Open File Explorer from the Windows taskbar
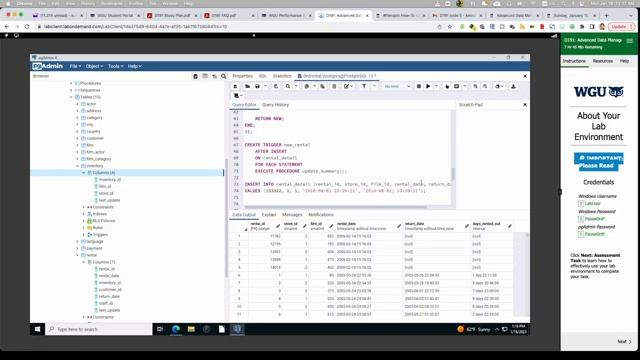The width and height of the screenshot is (640, 360). pyautogui.click(x=191, y=329)
